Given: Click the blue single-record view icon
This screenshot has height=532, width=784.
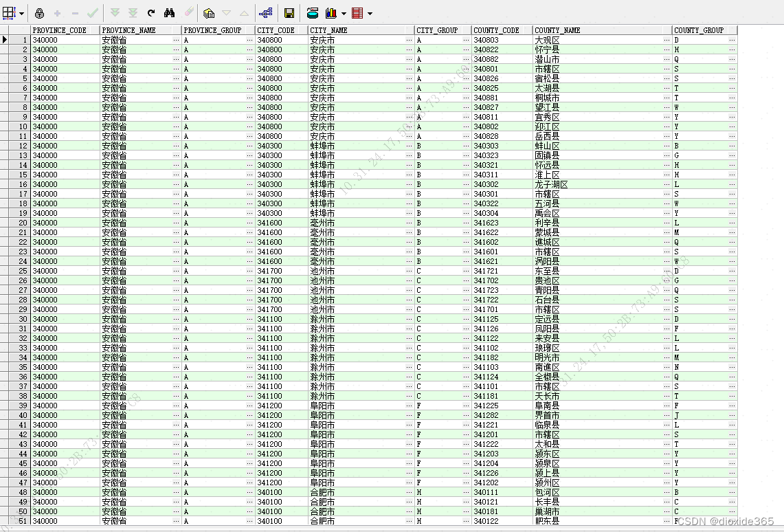Looking at the screenshot, I should tap(313, 12).
